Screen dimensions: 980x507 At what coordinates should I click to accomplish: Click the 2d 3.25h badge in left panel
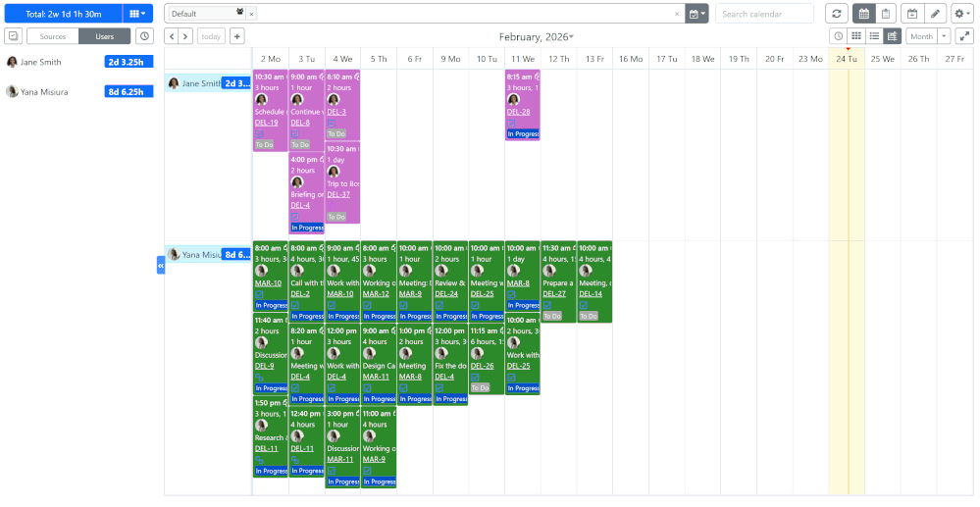point(129,62)
